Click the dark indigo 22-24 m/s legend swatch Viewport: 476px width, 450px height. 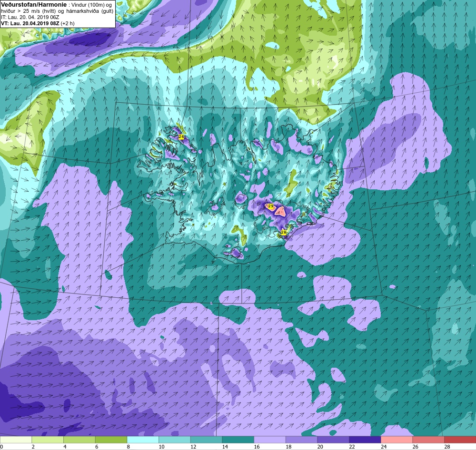pos(365,440)
